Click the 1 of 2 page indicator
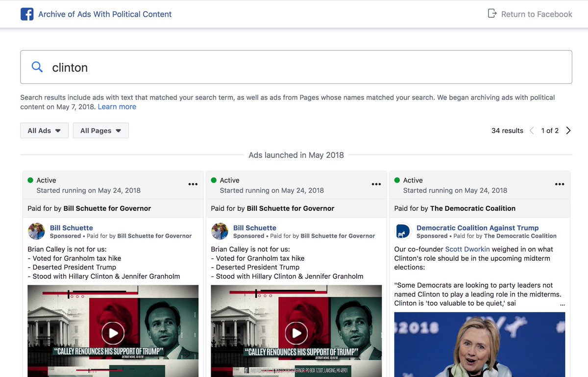 pyautogui.click(x=550, y=130)
